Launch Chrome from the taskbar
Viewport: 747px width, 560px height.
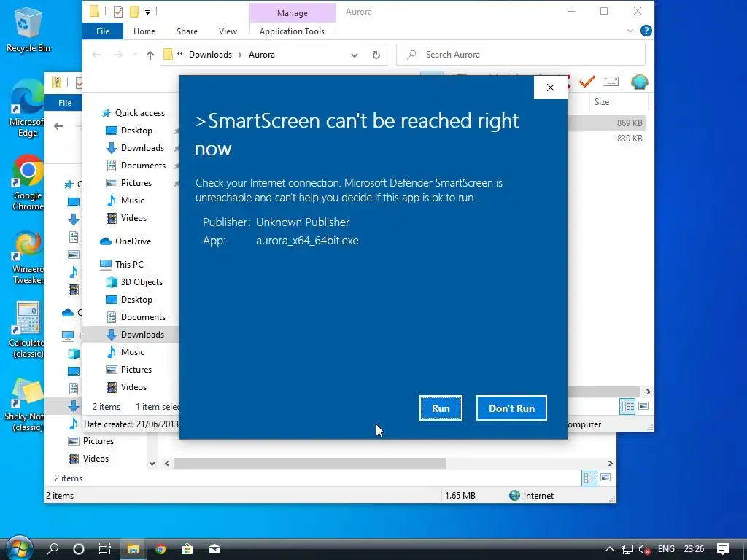tap(160, 549)
